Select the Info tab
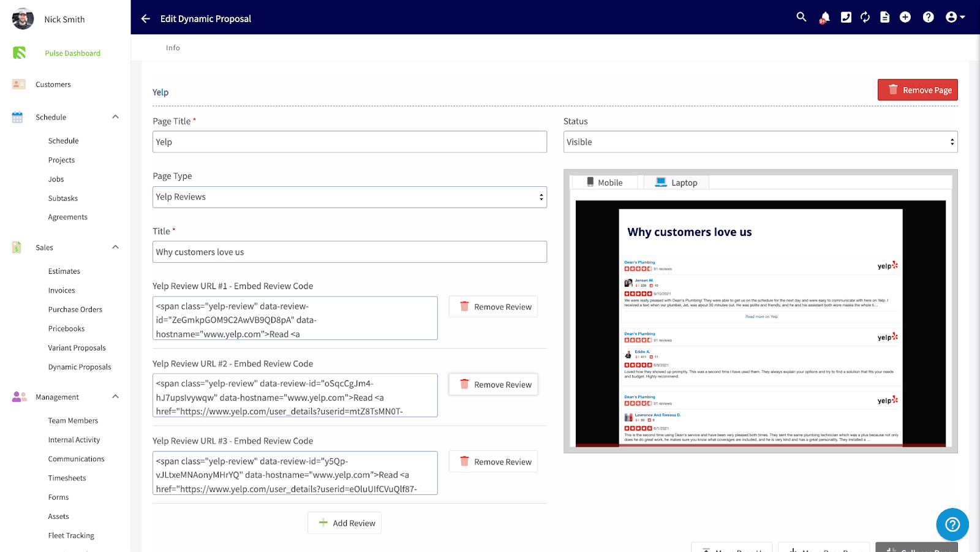Image resolution: width=980 pixels, height=552 pixels. pos(173,47)
